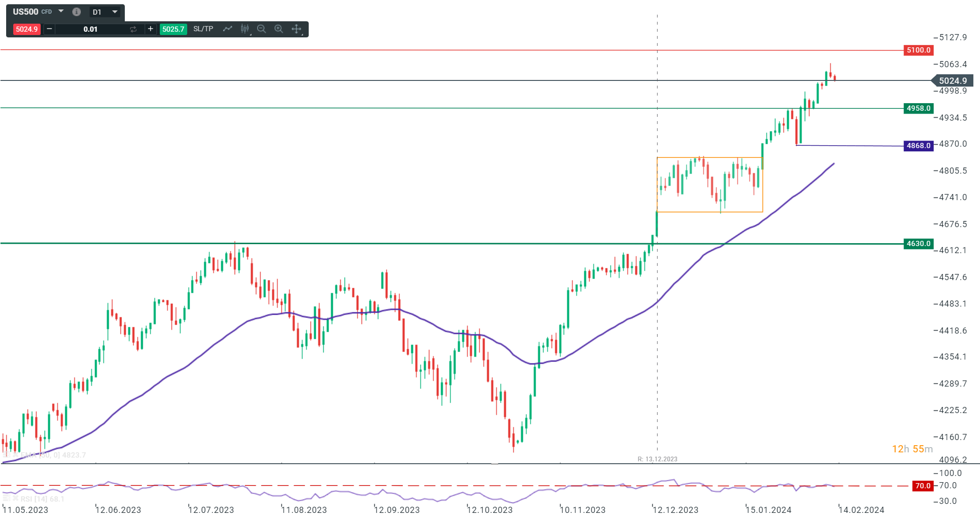
Task: Open the US500 instrument dropdown
Action: (x=61, y=11)
